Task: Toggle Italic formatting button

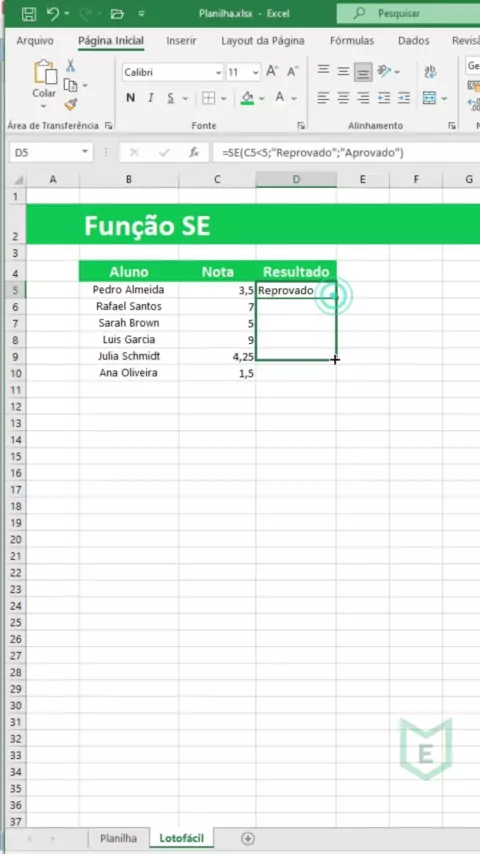Action: click(150, 98)
